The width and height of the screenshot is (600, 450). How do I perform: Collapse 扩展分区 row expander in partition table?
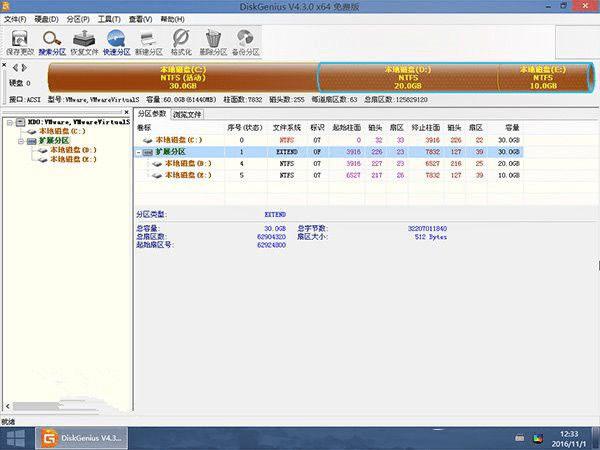pos(139,152)
